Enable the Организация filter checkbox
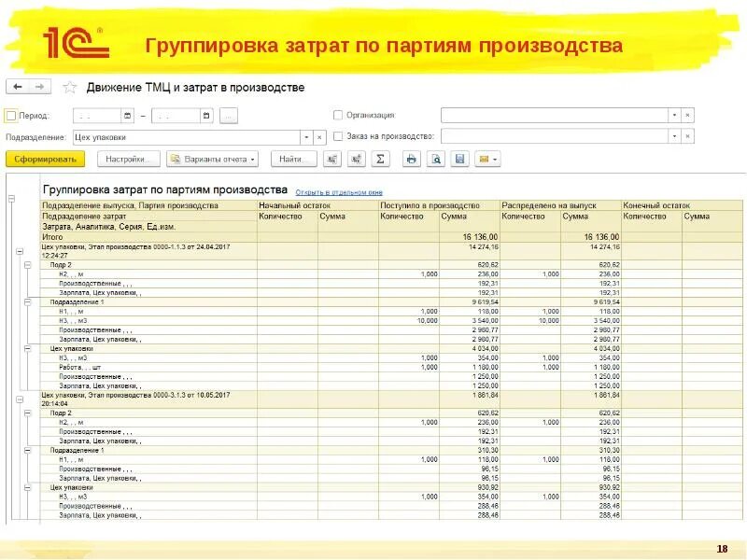 point(338,115)
